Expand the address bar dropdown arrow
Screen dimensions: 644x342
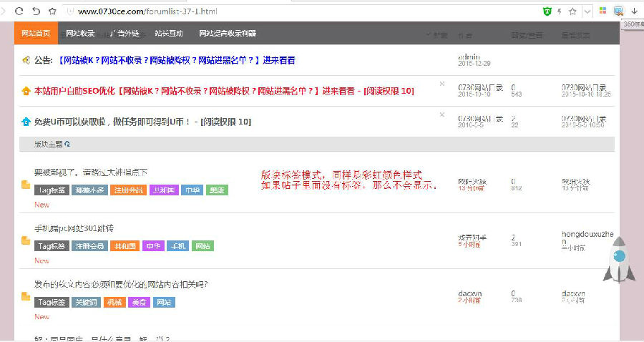[587, 11]
